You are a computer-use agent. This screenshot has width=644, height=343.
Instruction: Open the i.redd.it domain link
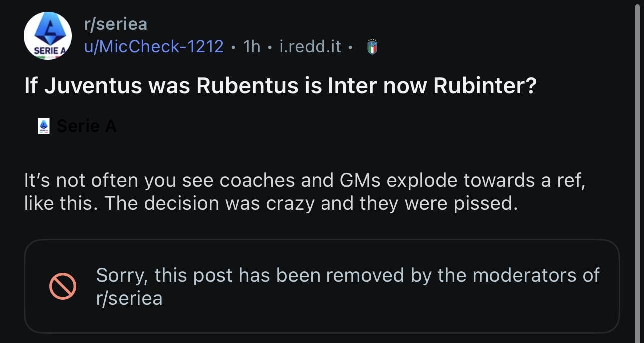click(x=310, y=46)
